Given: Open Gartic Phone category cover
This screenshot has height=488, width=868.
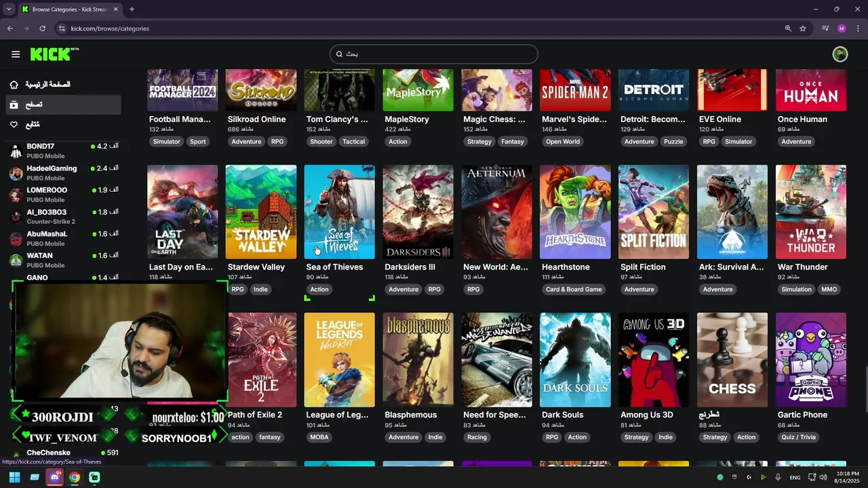Looking at the screenshot, I should point(811,360).
